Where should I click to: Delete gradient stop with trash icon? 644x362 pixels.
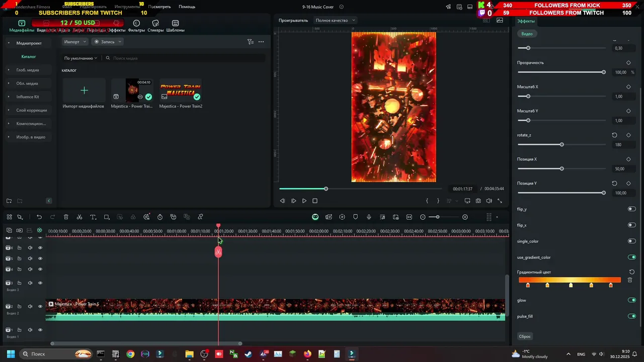(630, 280)
